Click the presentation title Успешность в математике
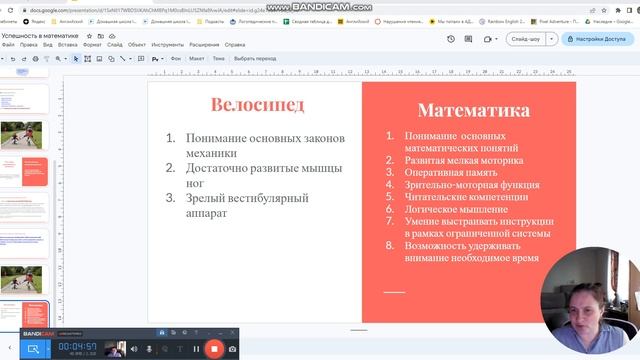The height and width of the screenshot is (360, 640). pyautogui.click(x=40, y=36)
